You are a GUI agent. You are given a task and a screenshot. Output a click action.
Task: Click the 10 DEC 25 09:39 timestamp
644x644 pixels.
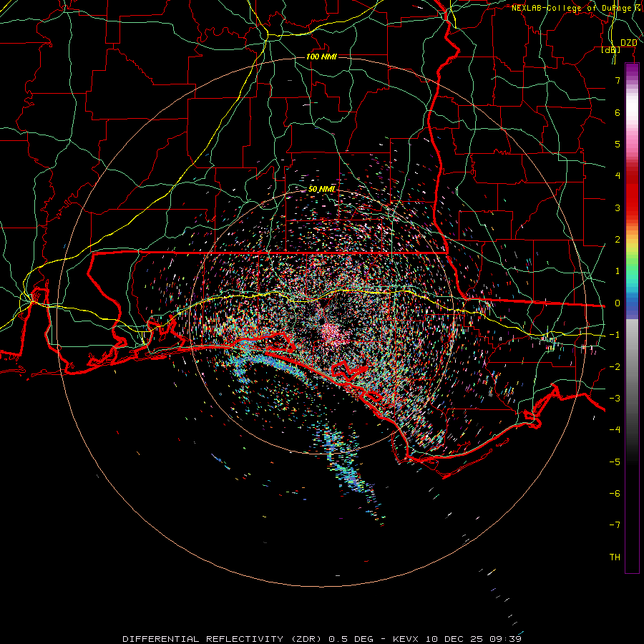pos(474,639)
